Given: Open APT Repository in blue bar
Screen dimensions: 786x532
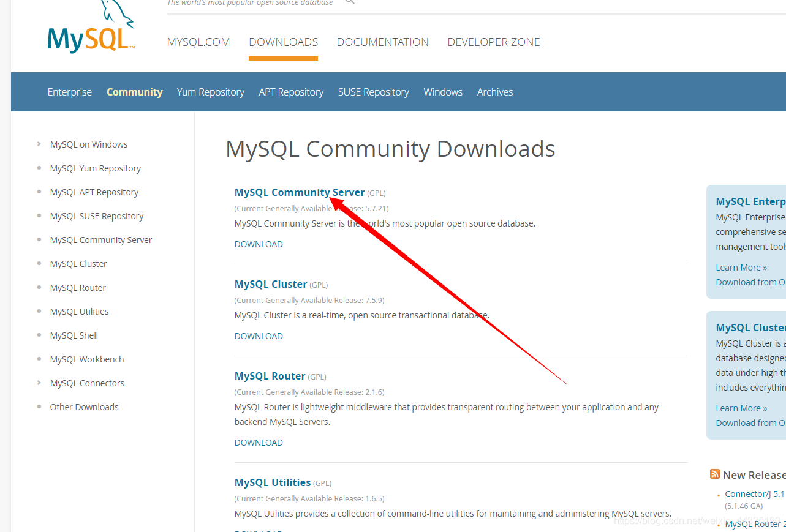Looking at the screenshot, I should coord(291,92).
